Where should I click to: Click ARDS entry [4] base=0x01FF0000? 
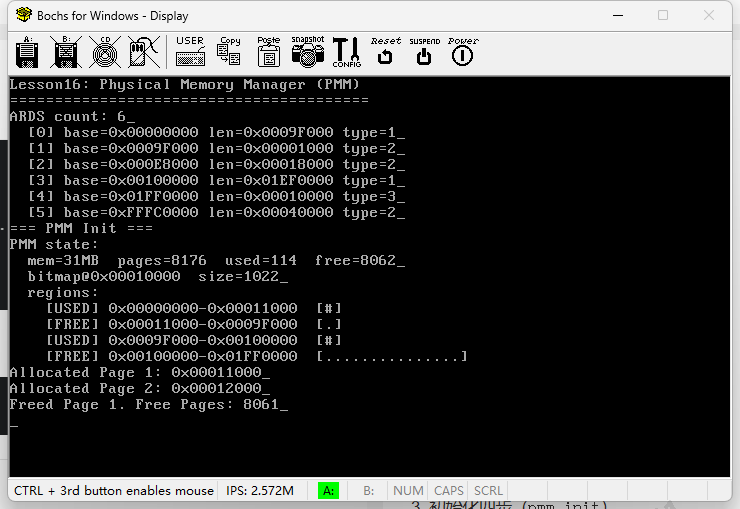pos(216,197)
